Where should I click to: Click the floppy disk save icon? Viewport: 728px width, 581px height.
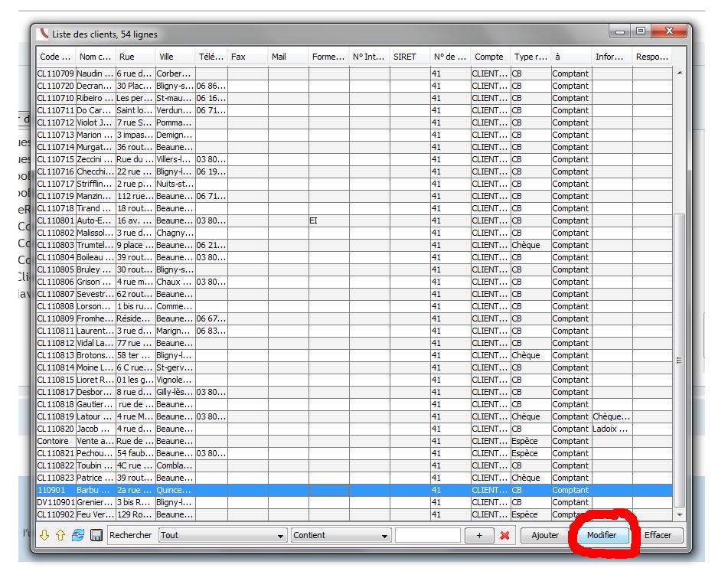(x=96, y=536)
